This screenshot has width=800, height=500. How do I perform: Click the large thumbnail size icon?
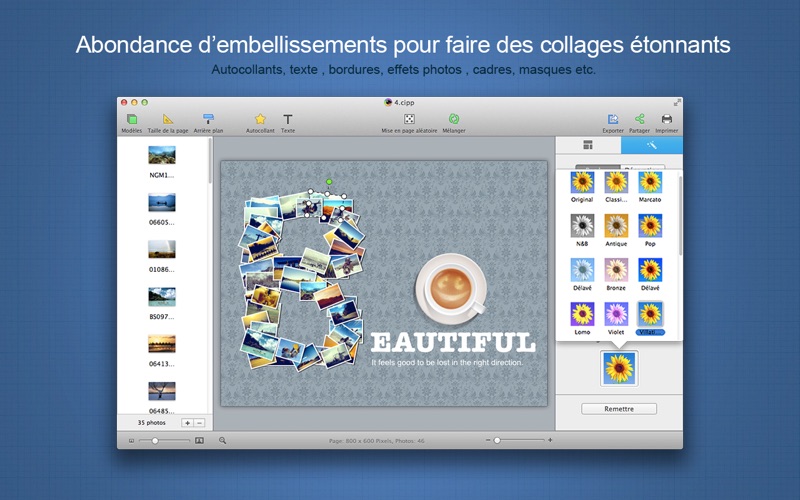tap(199, 440)
